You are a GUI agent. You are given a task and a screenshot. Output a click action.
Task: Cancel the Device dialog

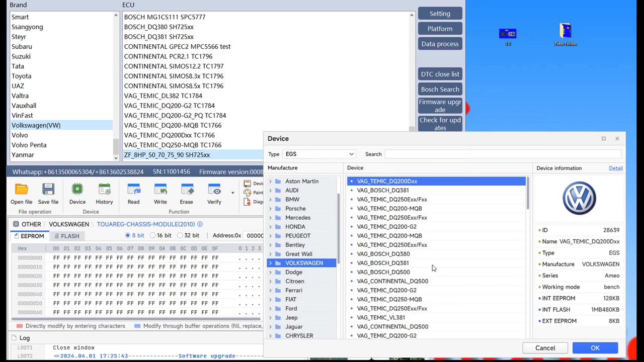545,348
